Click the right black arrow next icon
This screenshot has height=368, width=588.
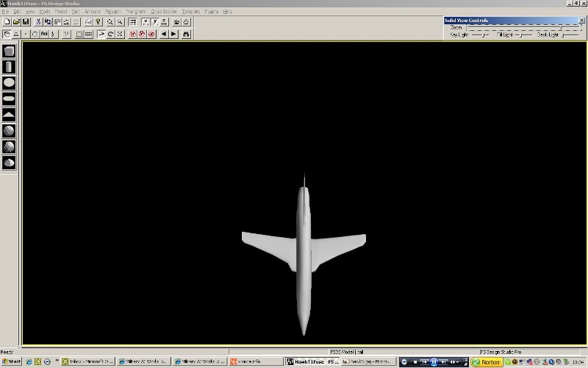point(173,34)
